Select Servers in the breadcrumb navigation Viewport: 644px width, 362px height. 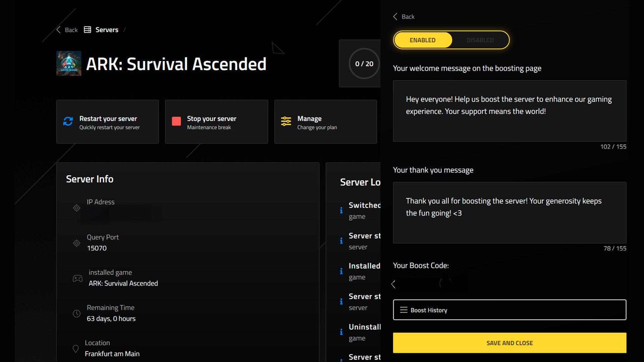pyautogui.click(x=107, y=29)
